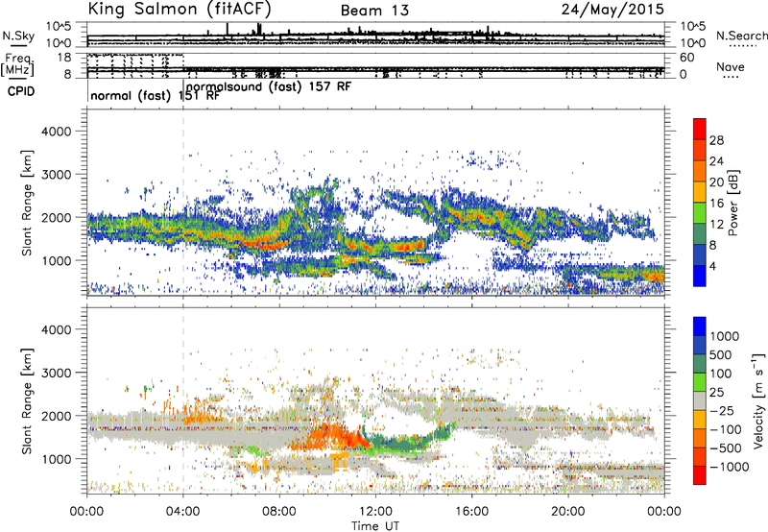Click '4000' tick on power panel
The height and width of the screenshot is (532, 768).
(x=56, y=132)
